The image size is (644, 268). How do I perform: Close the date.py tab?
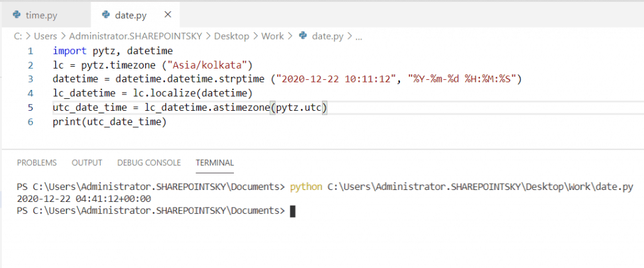point(167,15)
